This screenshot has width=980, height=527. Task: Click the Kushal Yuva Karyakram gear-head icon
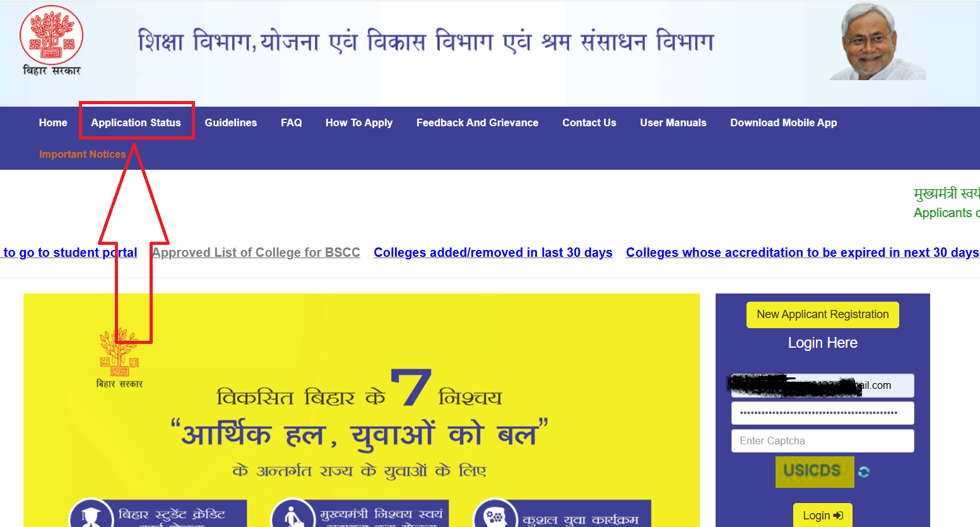pyautogui.click(x=495, y=516)
